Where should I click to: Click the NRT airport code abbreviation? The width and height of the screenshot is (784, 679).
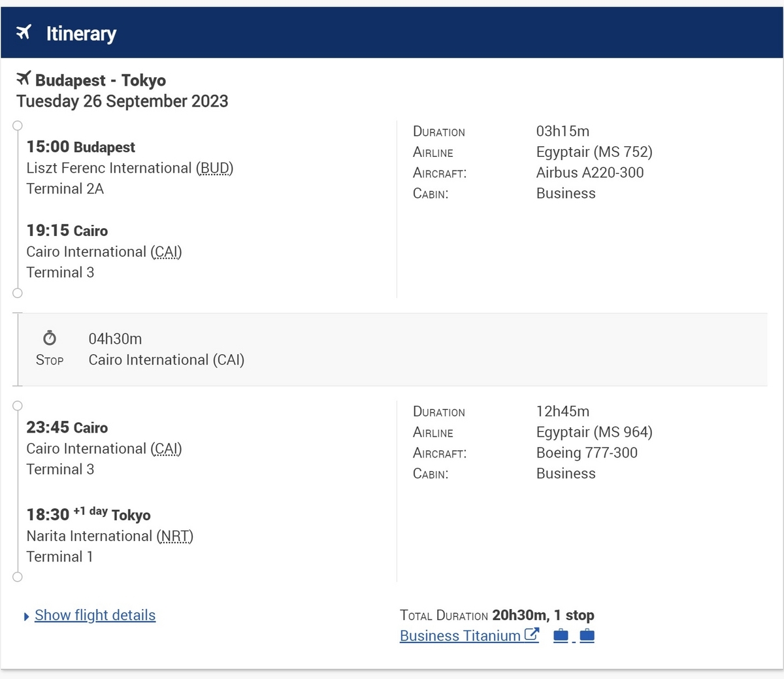(x=175, y=536)
